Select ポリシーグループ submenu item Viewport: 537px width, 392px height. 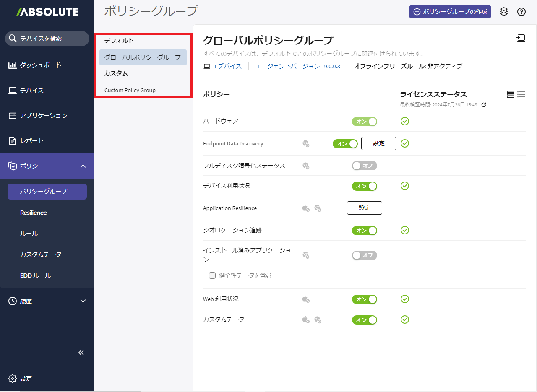click(x=47, y=192)
